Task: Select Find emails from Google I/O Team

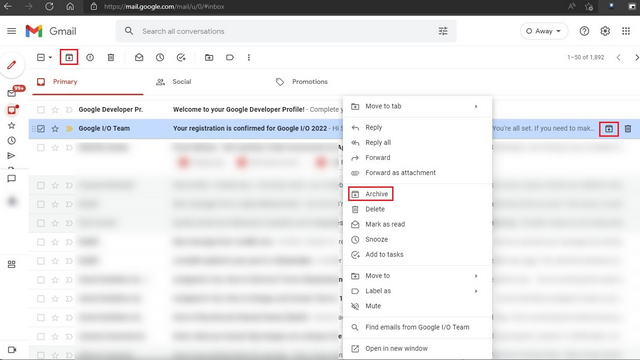Action: click(x=418, y=327)
